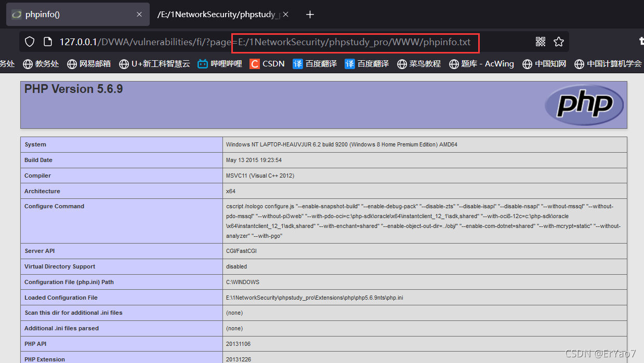Image resolution: width=644 pixels, height=363 pixels.
Task: Click the PHP Extension value 20131226
Action: pos(238,359)
